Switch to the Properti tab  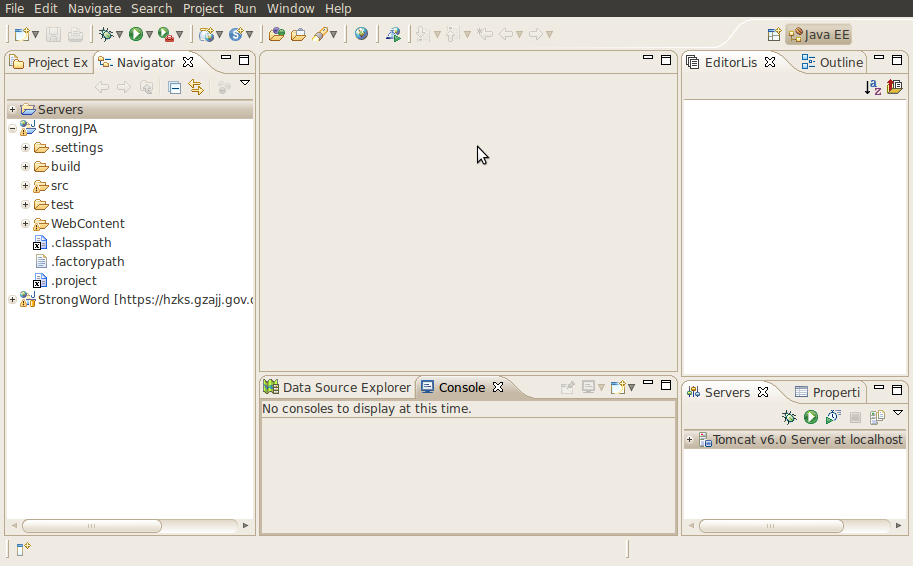coord(827,392)
